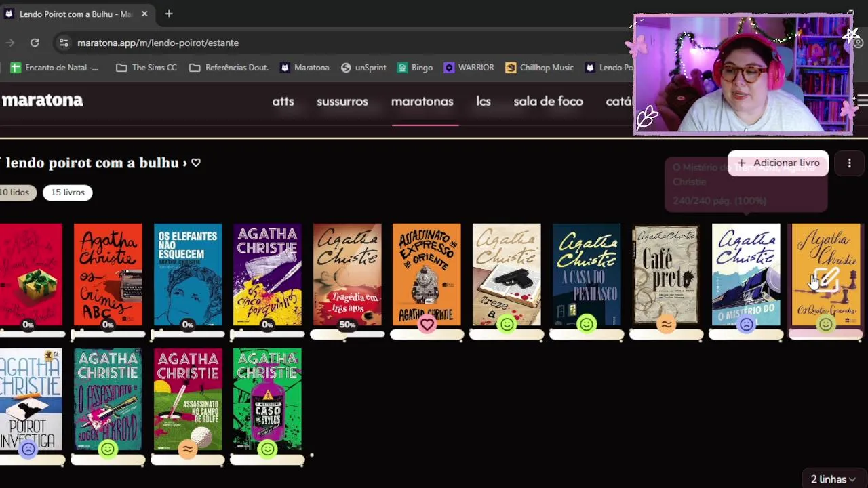
Task: Click green smiley on Treze à Mesa
Action: click(507, 325)
